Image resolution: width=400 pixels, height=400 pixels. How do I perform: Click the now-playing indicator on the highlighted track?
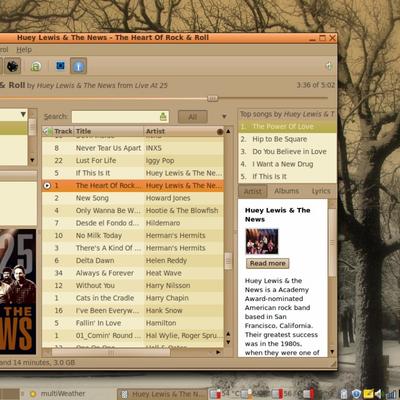(47, 185)
